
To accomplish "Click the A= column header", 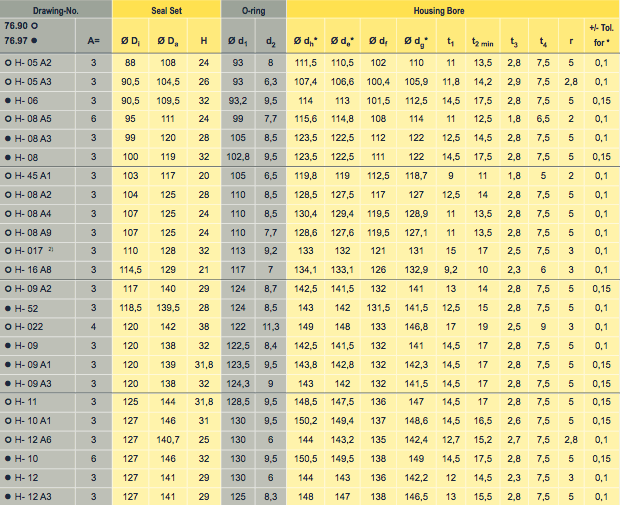I will (x=94, y=41).
